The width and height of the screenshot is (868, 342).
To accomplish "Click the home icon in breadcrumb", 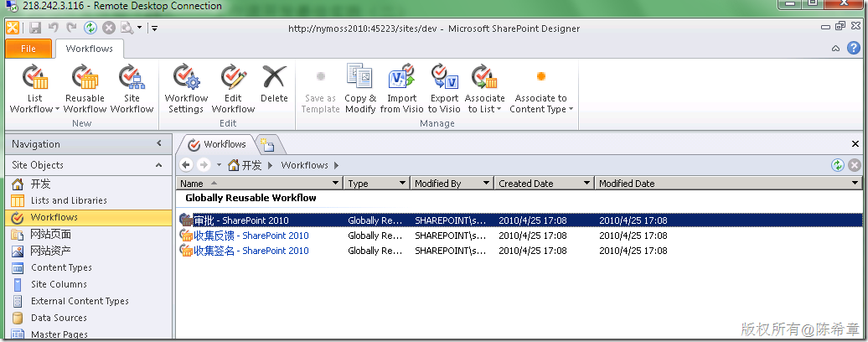I will click(x=234, y=165).
